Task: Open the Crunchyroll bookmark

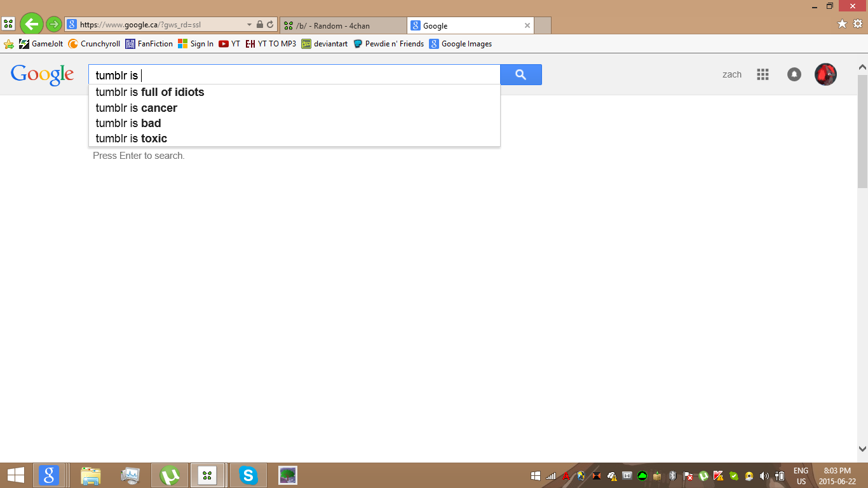Action: [x=94, y=44]
